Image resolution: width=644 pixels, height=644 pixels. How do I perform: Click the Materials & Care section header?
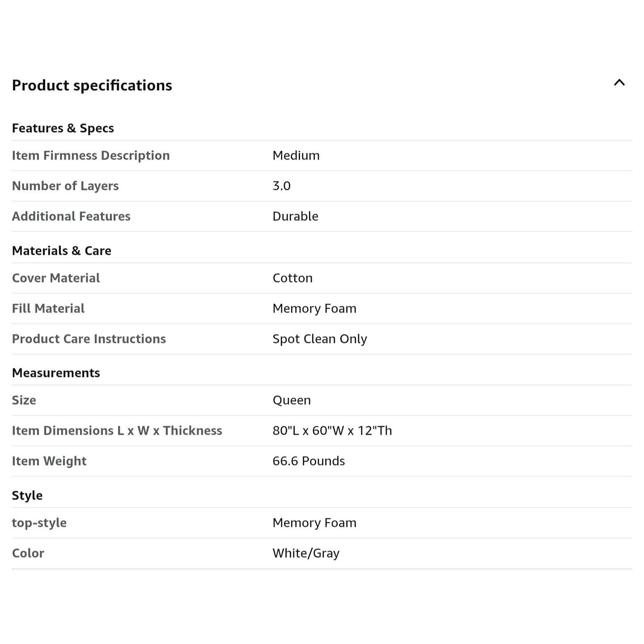click(62, 251)
